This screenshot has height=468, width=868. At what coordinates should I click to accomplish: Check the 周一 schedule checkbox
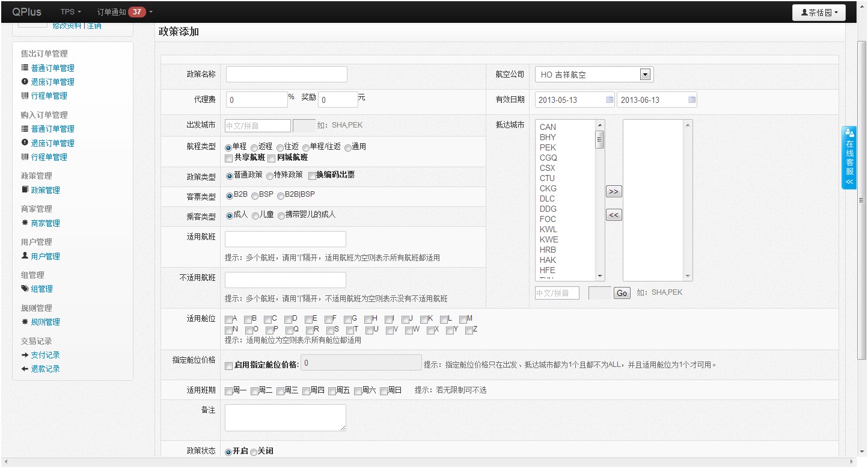(229, 391)
